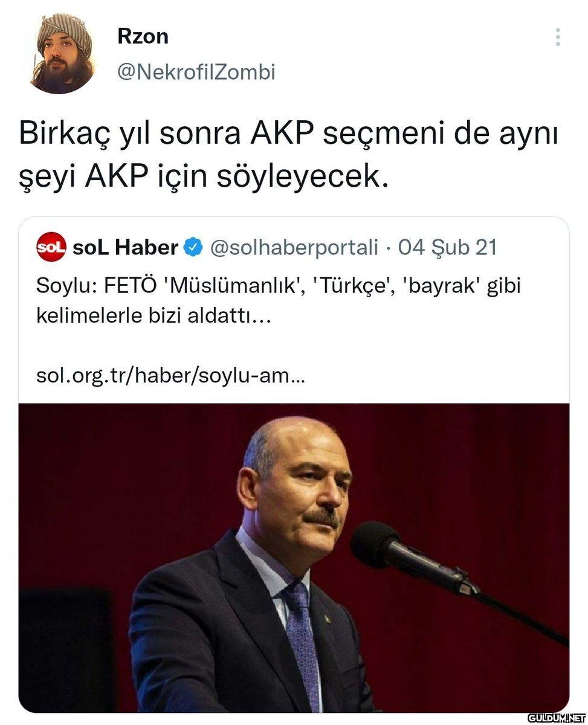Viewport: 588px width, 725px height.
Task: Open the three-dot more options menu
Action: click(557, 37)
